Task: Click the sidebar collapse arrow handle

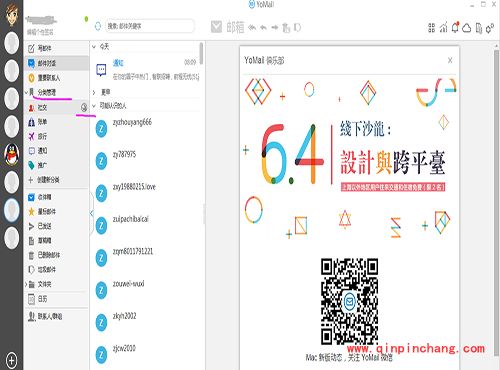Action: pos(91,213)
